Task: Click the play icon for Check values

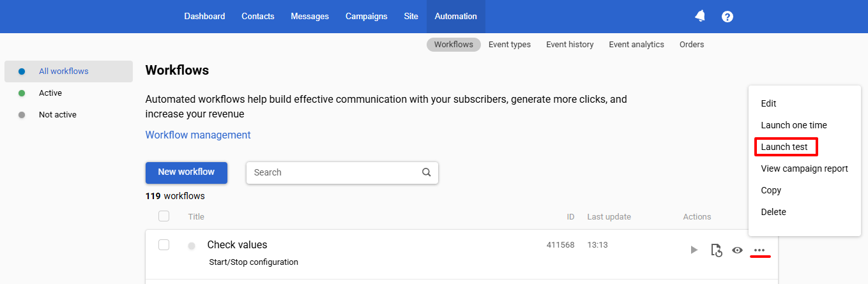Action: point(694,250)
